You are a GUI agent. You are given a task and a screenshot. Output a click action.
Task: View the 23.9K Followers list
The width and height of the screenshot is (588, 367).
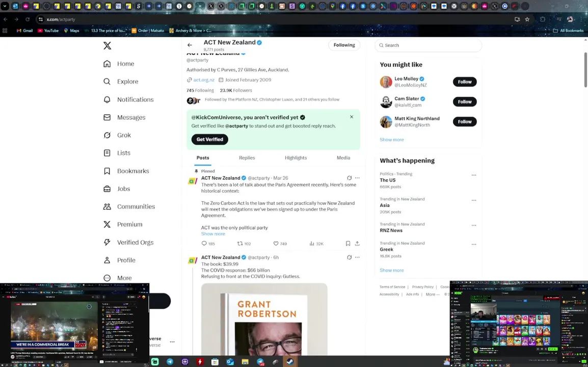[x=236, y=90]
